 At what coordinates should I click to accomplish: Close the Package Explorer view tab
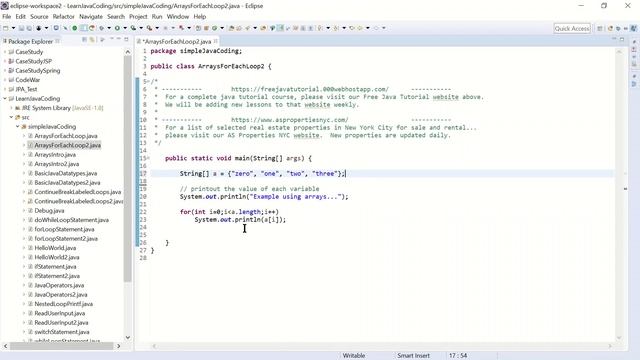[57, 41]
